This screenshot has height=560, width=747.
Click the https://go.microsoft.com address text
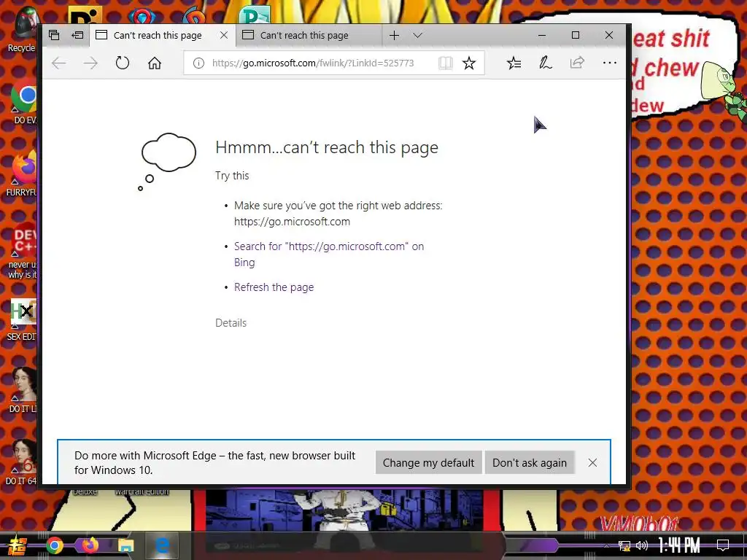pyautogui.click(x=292, y=222)
